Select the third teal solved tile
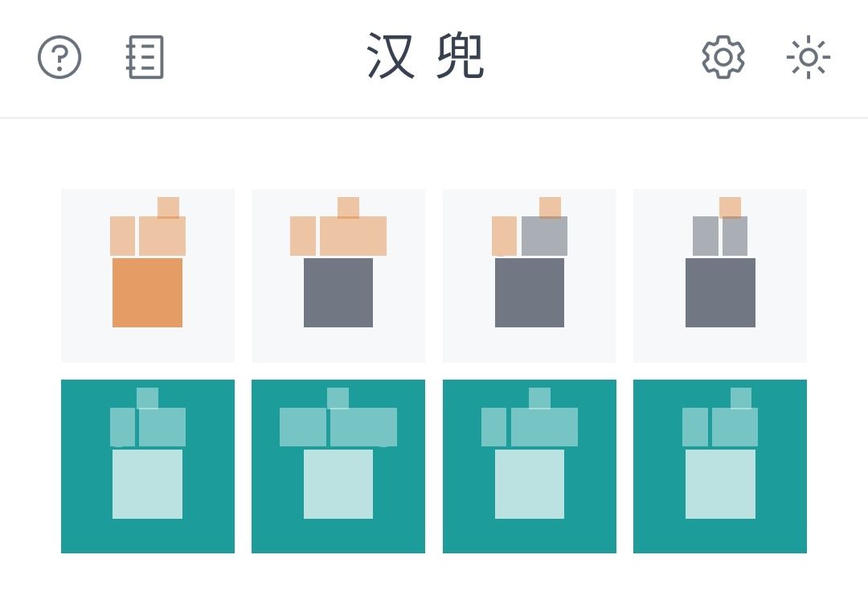The image size is (868, 600). (529, 466)
